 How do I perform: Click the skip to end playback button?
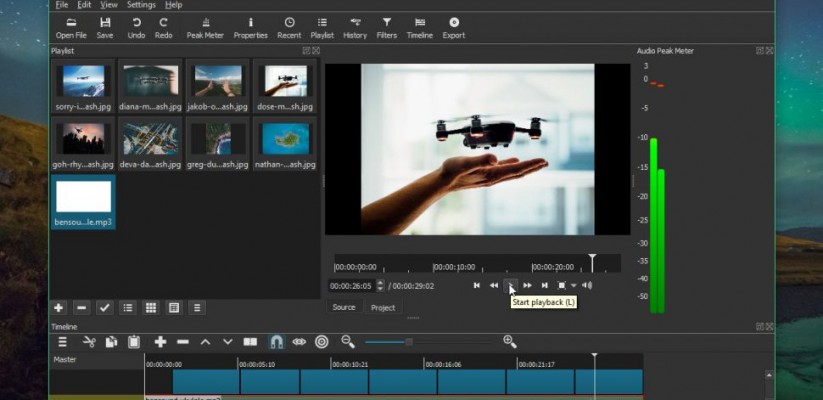point(544,286)
